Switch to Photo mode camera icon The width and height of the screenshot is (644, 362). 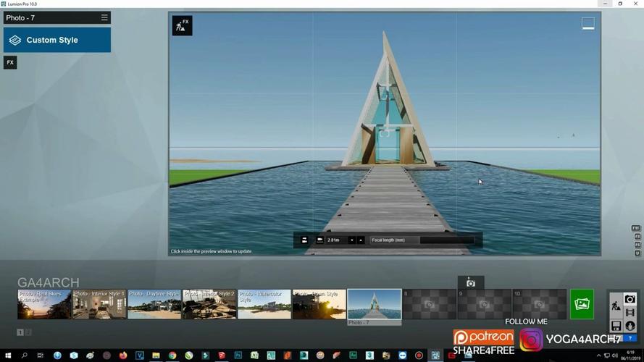click(630, 299)
